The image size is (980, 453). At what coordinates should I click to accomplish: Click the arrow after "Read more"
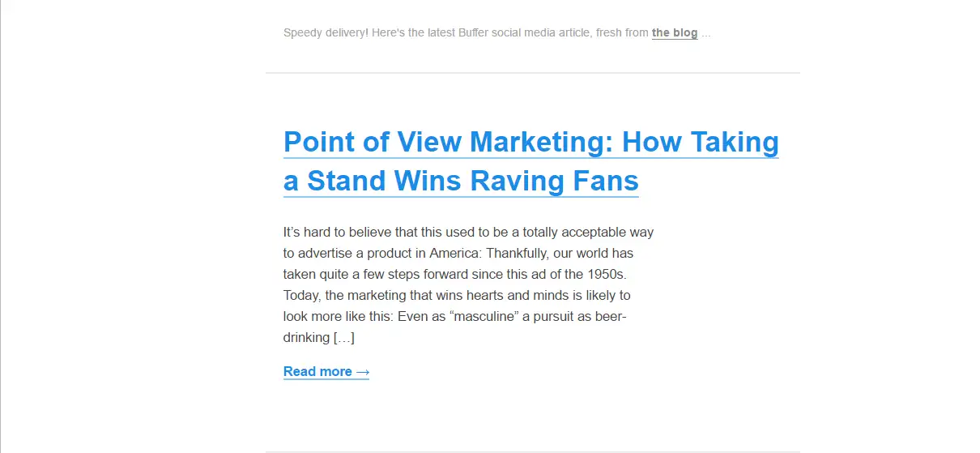363,372
